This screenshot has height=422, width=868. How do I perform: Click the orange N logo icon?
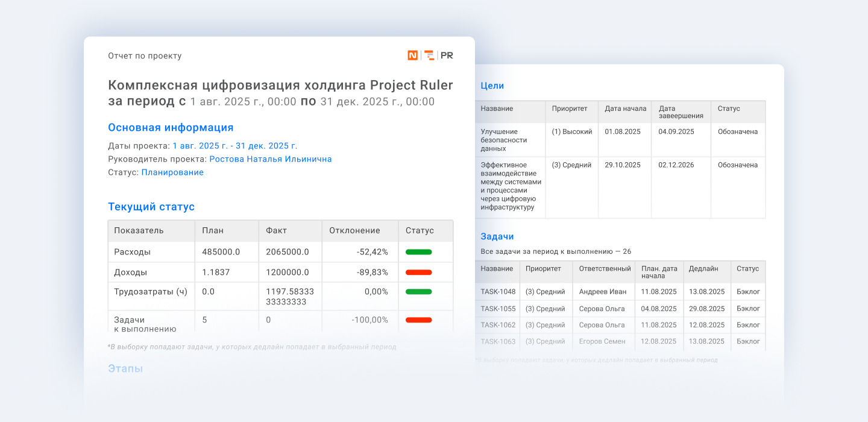tap(412, 55)
